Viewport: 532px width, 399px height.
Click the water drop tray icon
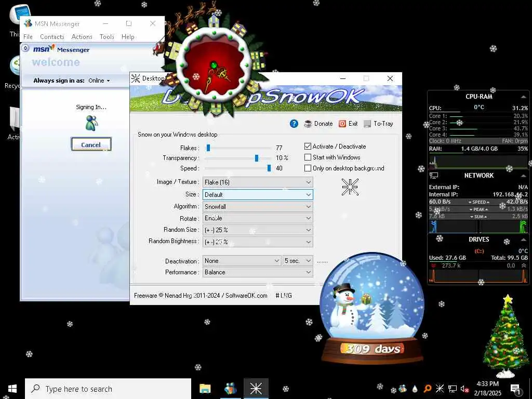[x=415, y=389]
